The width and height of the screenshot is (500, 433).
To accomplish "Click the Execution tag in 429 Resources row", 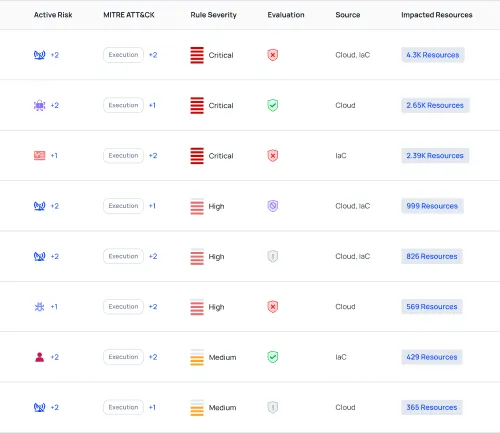I will (123, 357).
